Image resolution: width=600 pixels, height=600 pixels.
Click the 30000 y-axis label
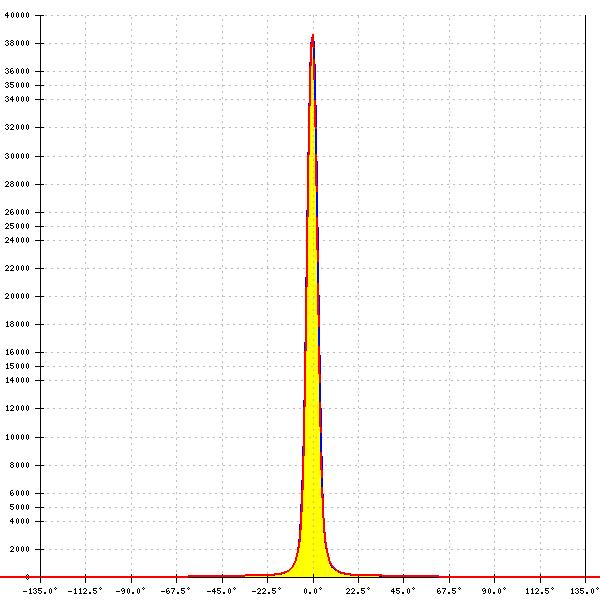click(x=17, y=156)
